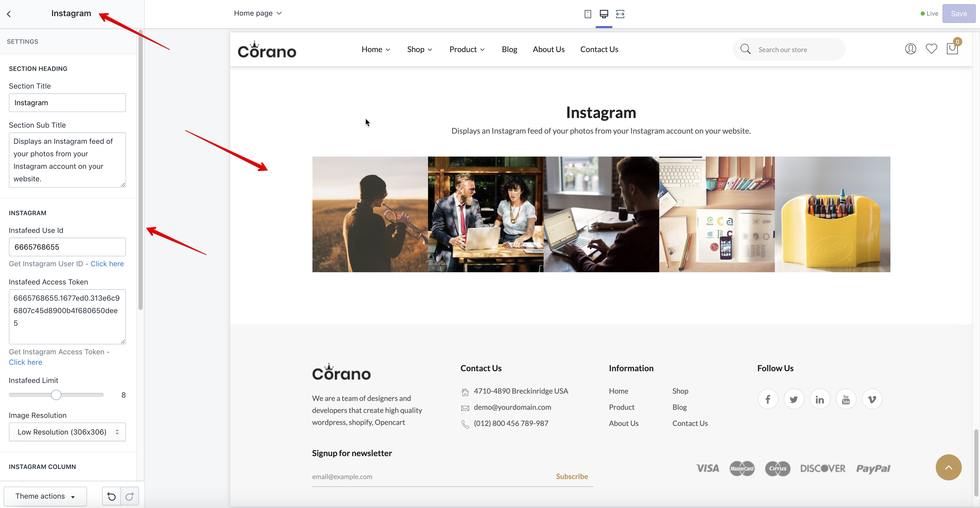980x508 pixels.
Task: Open the wishlist heart icon
Action: pyautogui.click(x=931, y=49)
